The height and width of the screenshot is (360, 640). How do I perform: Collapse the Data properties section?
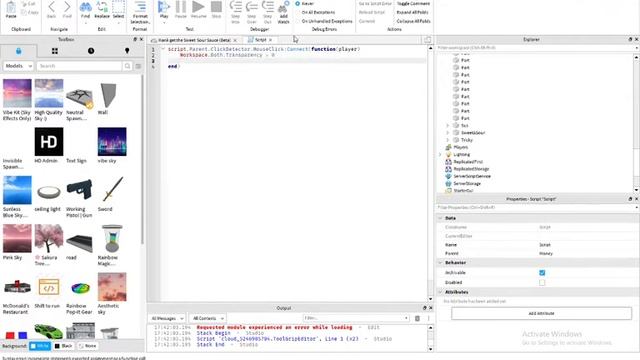(x=440, y=218)
